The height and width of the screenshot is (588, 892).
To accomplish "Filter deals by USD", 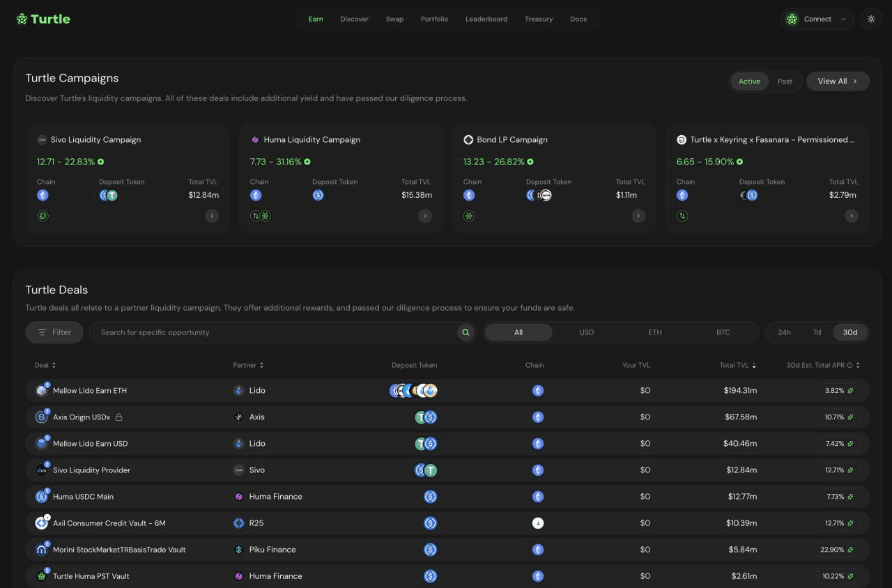I will click(587, 332).
